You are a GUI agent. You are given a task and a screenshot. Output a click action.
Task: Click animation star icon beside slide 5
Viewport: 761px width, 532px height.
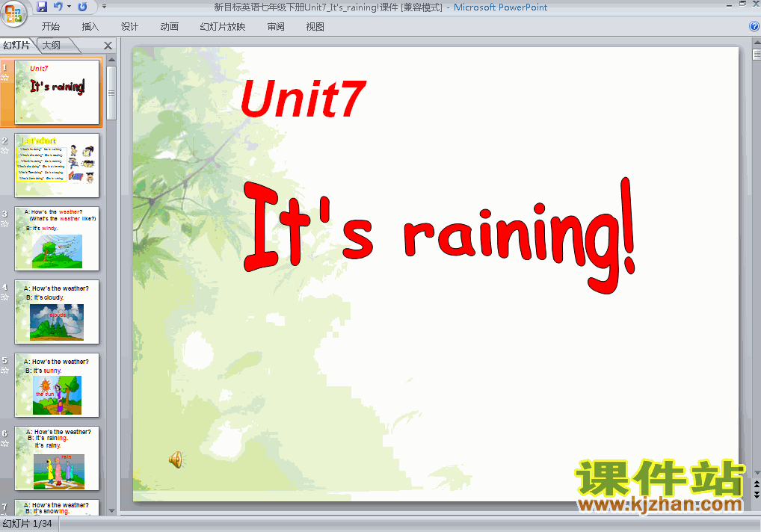click(4, 371)
